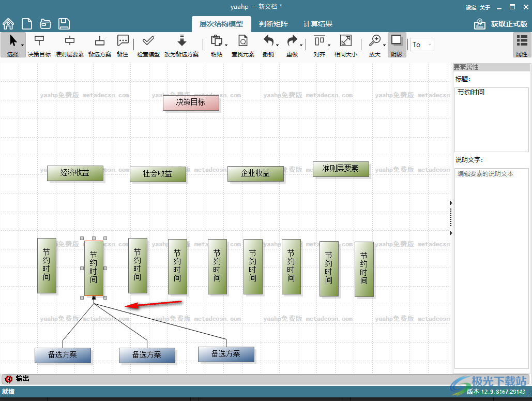The height and width of the screenshot is (401, 532).
Task: Toggle the 阴影 shadow button
Action: tap(397, 45)
